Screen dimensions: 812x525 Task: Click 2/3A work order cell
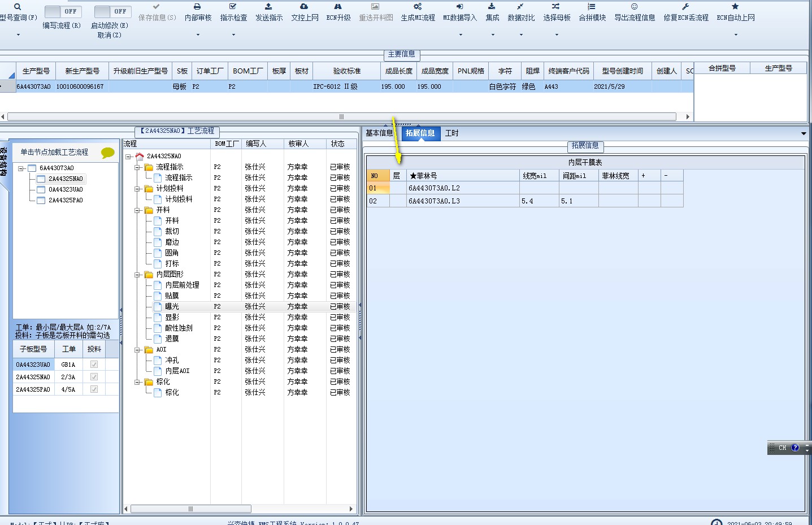68,377
